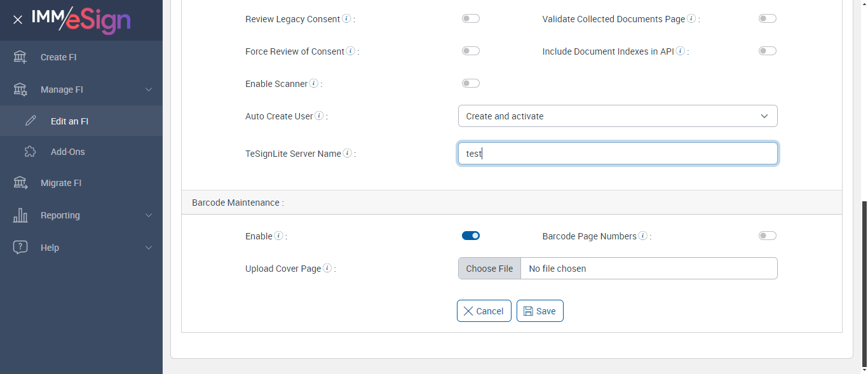This screenshot has width=868, height=374.
Task: Click the Migrate FI sidebar icon
Action: (20, 183)
